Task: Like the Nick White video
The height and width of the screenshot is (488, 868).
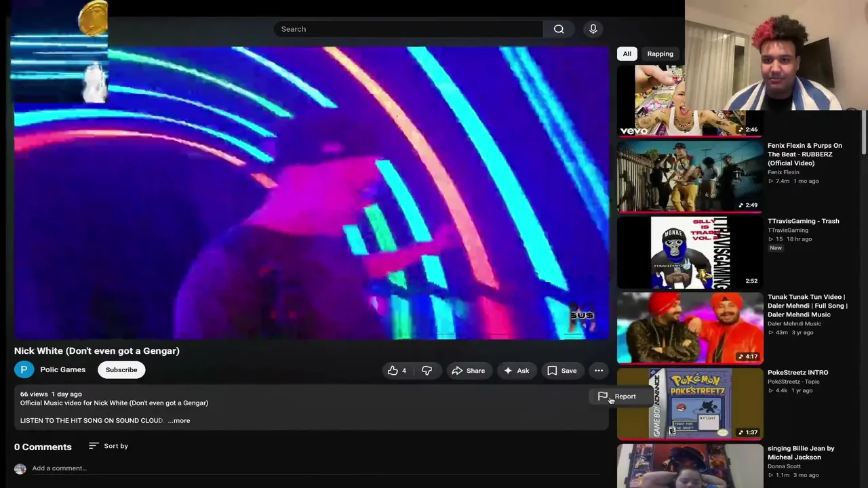Action: coord(397,371)
